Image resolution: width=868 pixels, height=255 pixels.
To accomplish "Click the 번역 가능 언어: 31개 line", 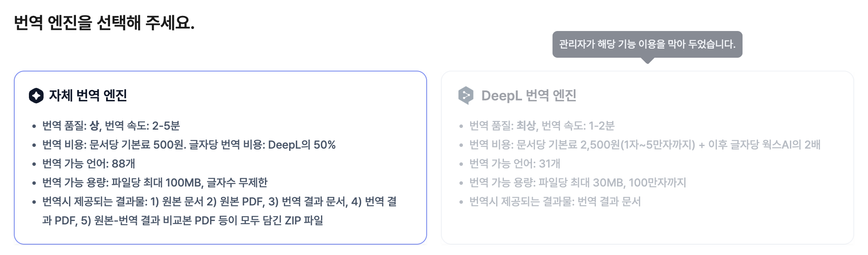I will click(x=515, y=164).
